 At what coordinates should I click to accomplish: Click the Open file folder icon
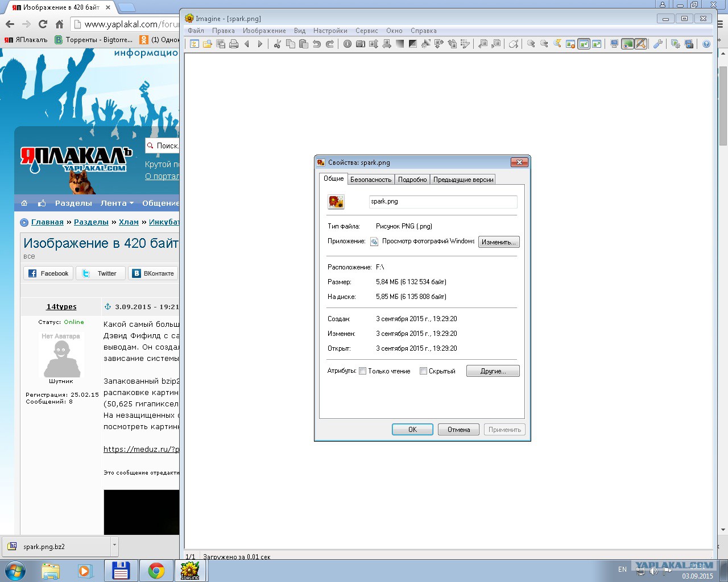click(x=208, y=44)
